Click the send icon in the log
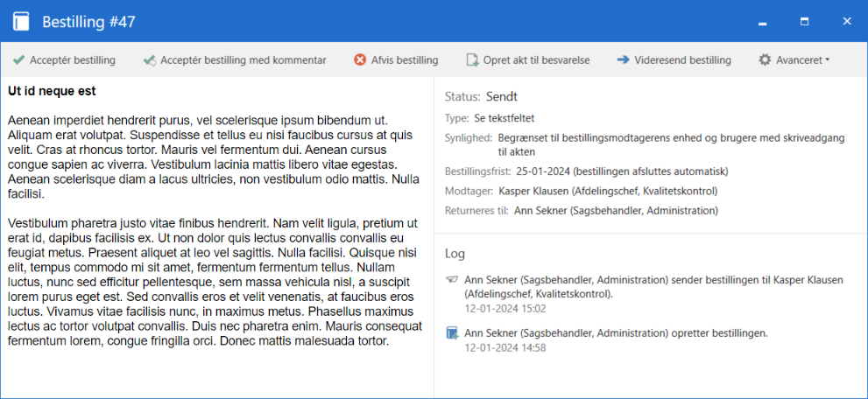The height and width of the screenshot is (399, 868). click(x=452, y=280)
